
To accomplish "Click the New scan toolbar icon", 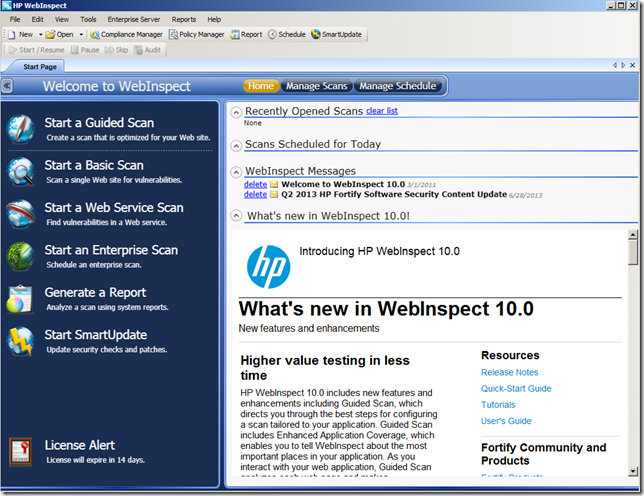I will coord(12,34).
